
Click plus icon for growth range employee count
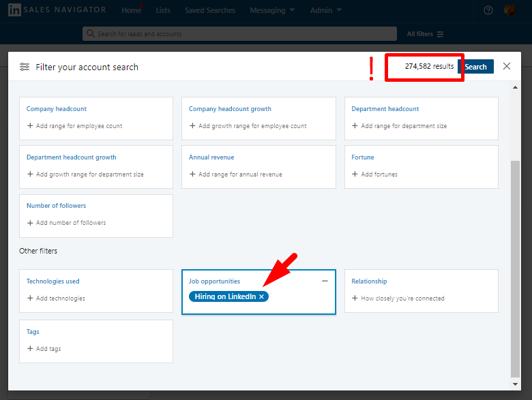click(192, 126)
